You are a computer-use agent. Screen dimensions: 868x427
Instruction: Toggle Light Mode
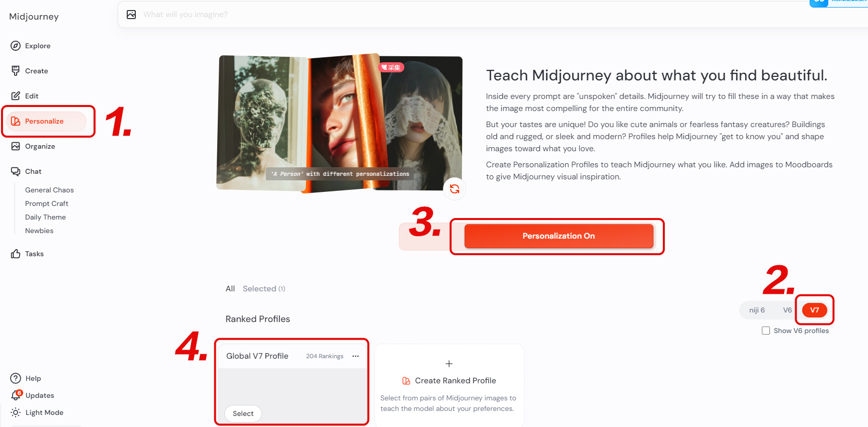pos(44,412)
